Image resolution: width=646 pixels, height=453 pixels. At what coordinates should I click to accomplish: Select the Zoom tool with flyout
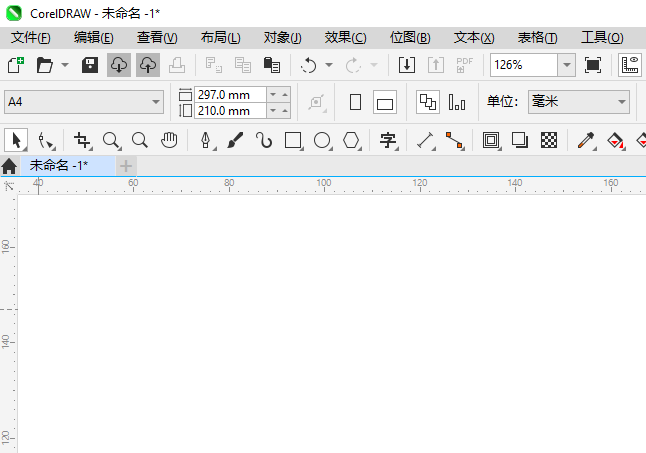111,140
